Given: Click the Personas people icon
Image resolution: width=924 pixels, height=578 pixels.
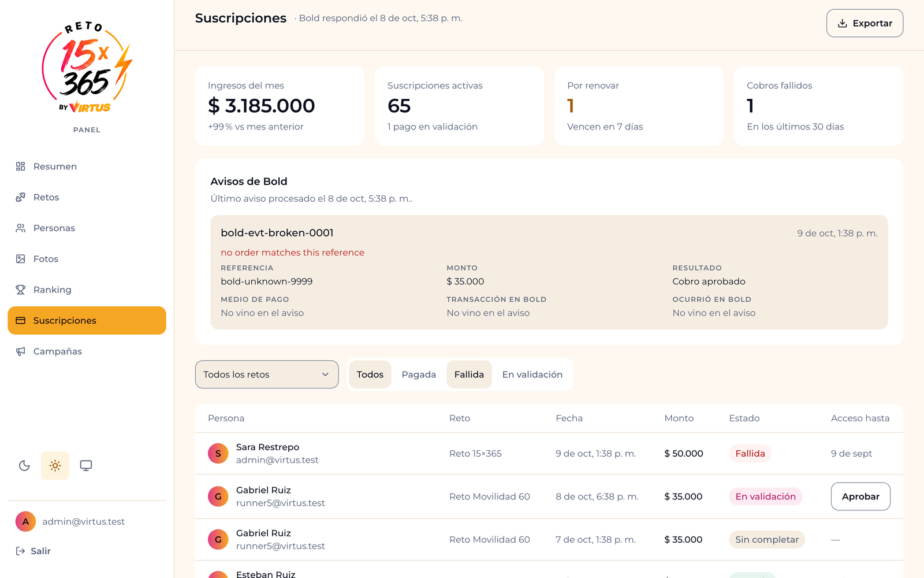Looking at the screenshot, I should point(21,228).
